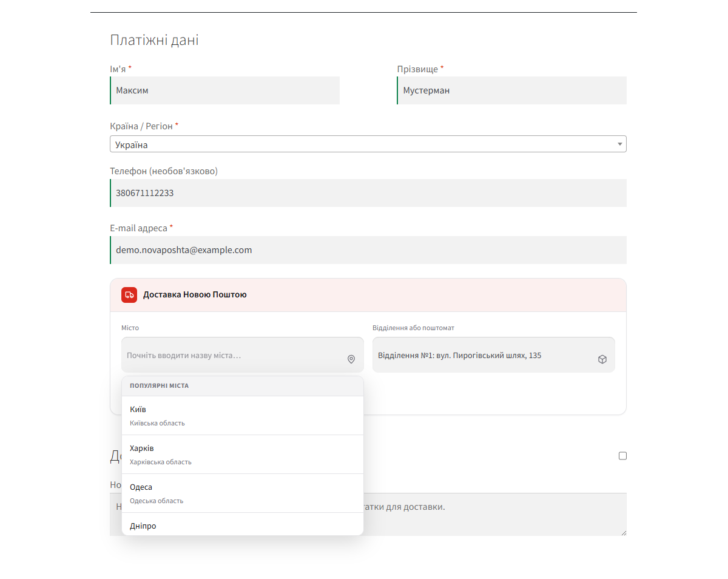
Task: Click the Харківська область subtitle
Action: tap(161, 462)
